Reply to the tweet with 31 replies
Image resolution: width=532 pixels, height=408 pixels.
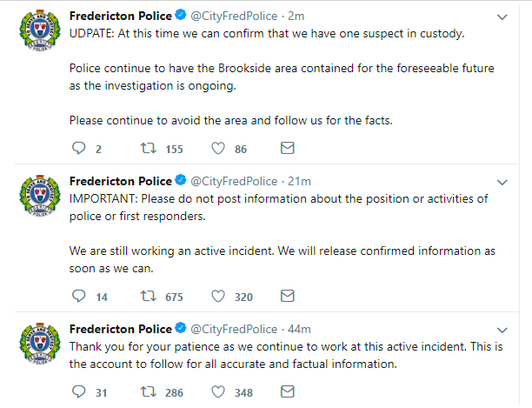pos(78,392)
